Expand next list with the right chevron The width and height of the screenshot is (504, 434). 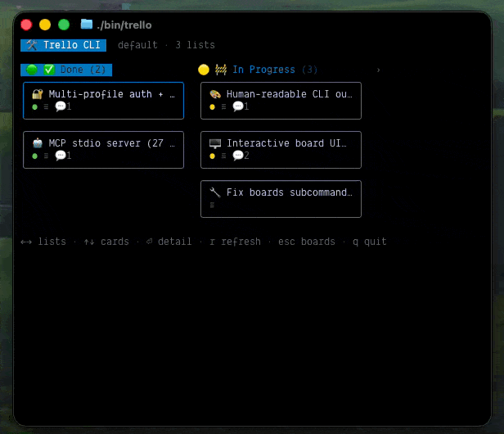(378, 70)
